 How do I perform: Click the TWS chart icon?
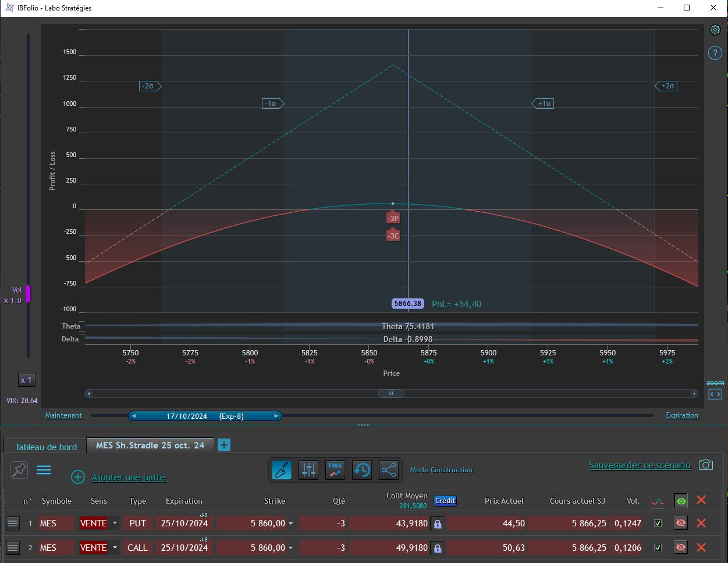point(335,470)
